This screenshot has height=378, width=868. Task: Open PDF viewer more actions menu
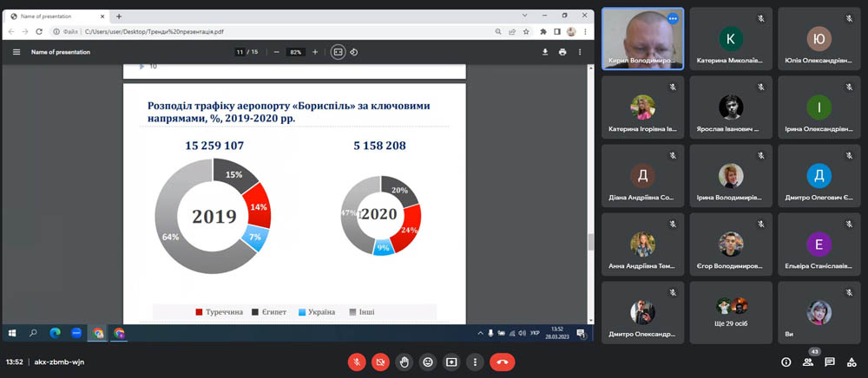[x=580, y=52]
